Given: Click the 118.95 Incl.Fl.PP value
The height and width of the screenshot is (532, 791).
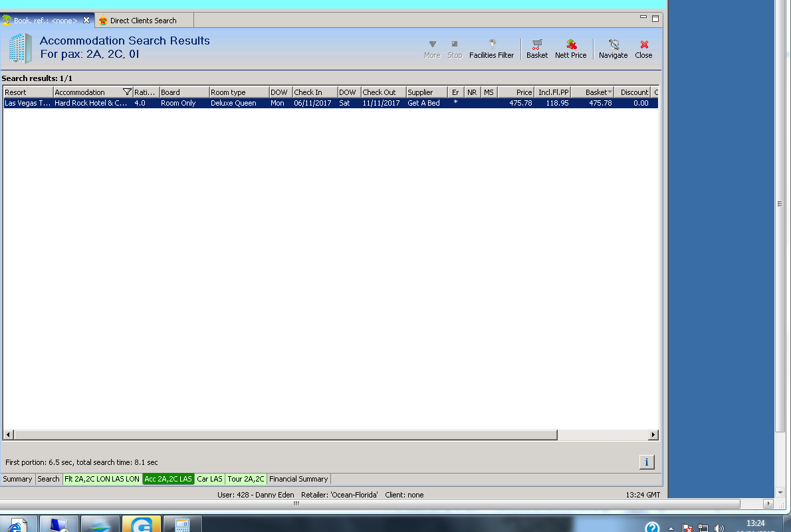Looking at the screenshot, I should pos(557,103).
